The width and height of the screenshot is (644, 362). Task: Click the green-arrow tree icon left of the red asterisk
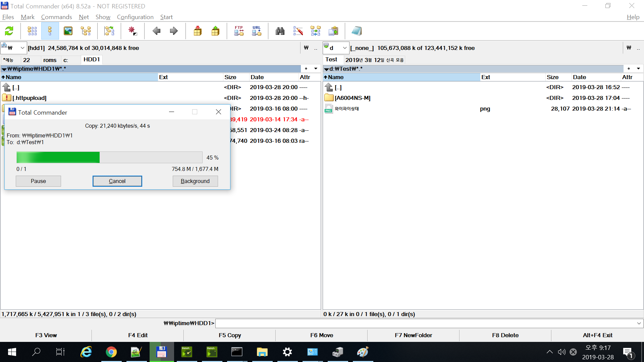coord(109,31)
